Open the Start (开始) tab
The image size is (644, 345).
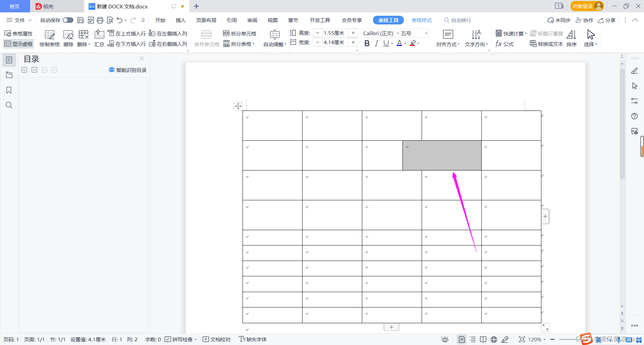[160, 20]
